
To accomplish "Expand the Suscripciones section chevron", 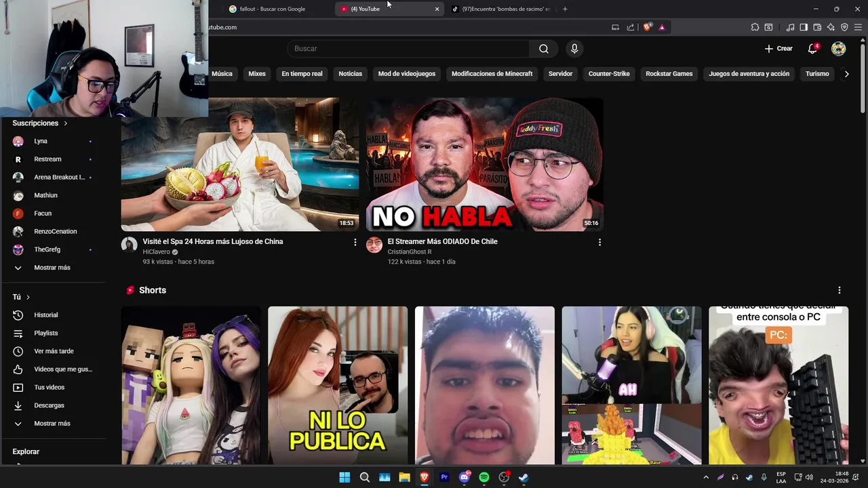I will tap(66, 123).
